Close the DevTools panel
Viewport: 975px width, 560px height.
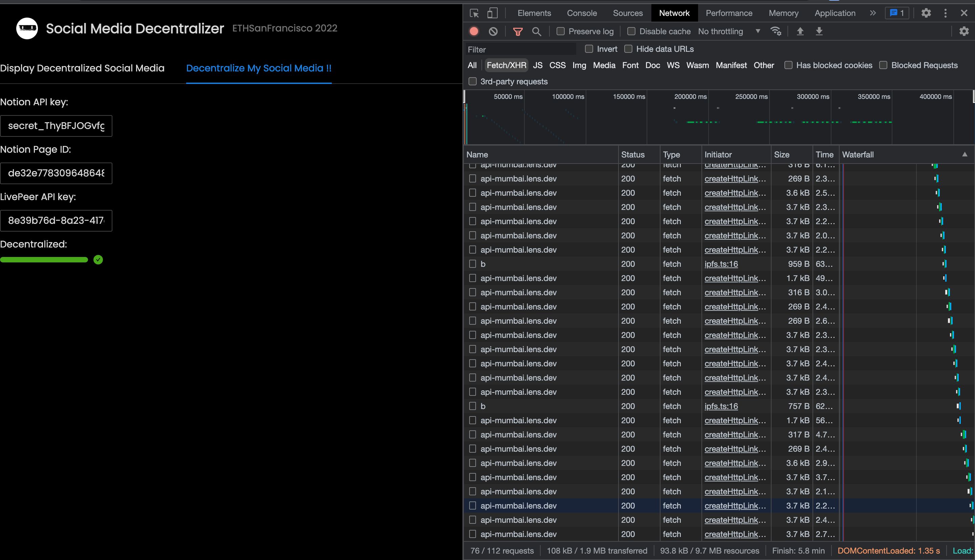point(964,13)
